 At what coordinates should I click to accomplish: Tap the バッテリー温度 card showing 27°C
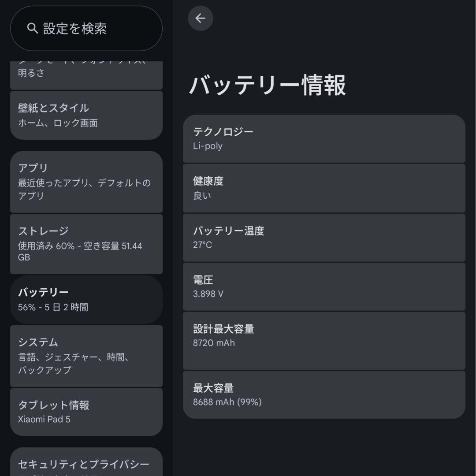click(324, 238)
